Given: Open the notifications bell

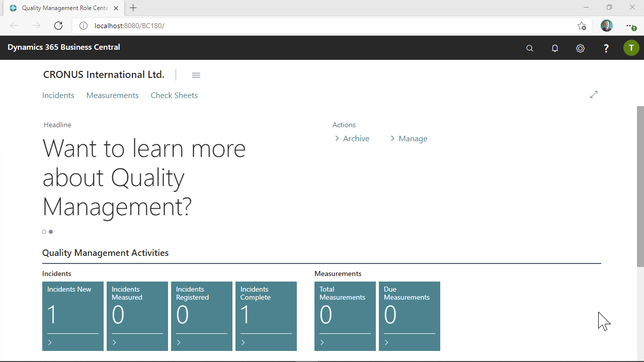Looking at the screenshot, I should tap(555, 48).
